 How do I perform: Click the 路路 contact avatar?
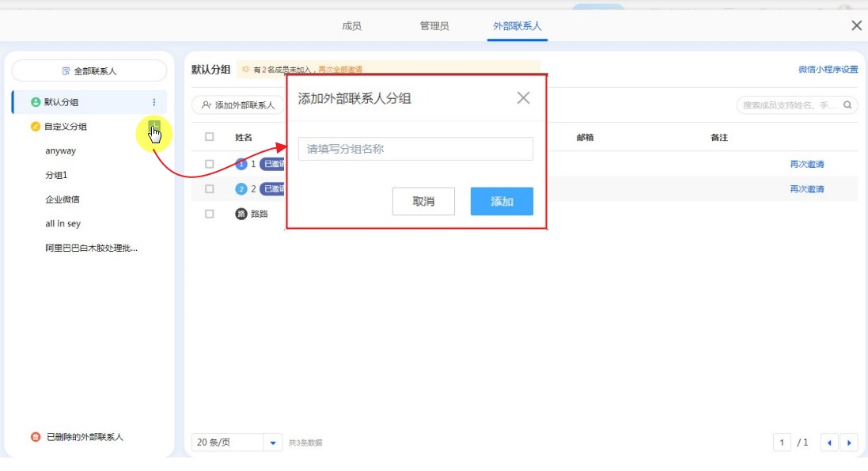pos(241,214)
